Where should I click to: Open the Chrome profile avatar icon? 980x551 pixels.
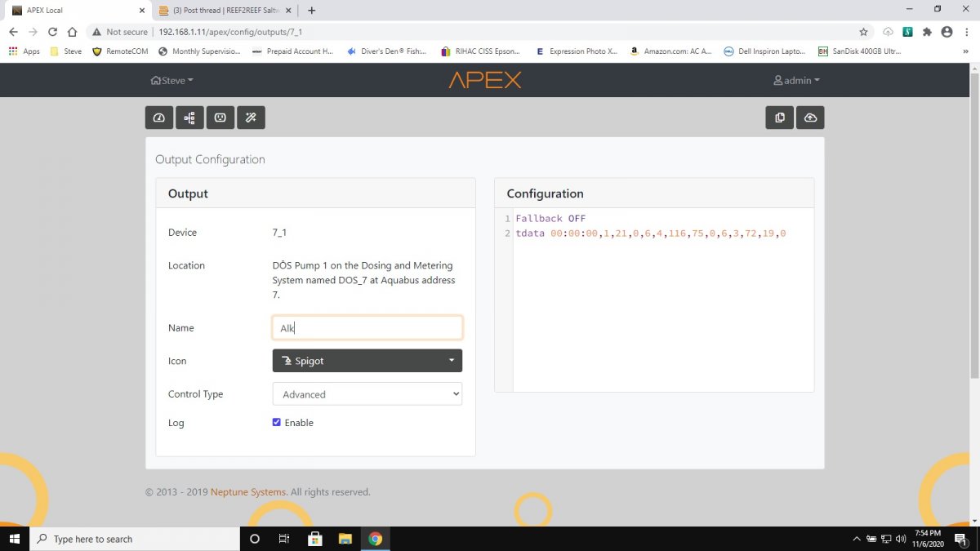tap(947, 32)
